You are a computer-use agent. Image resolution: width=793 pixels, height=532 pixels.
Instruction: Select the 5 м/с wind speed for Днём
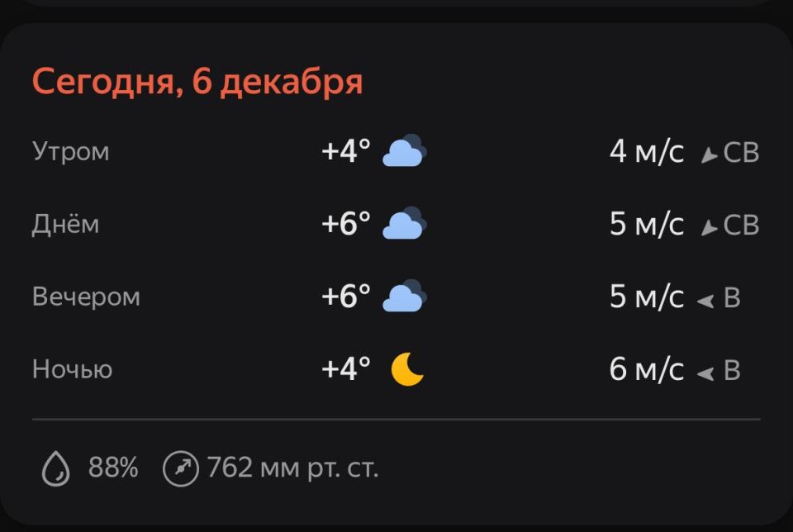tap(648, 223)
